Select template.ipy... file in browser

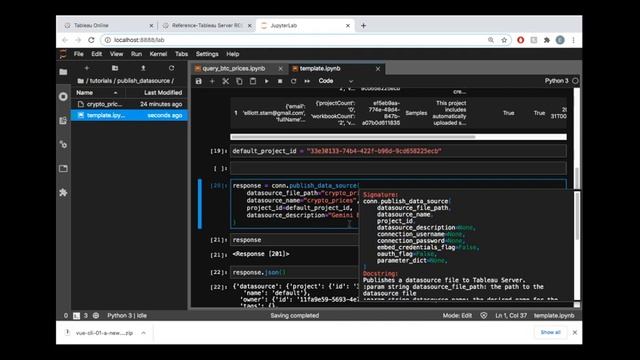point(129,116)
